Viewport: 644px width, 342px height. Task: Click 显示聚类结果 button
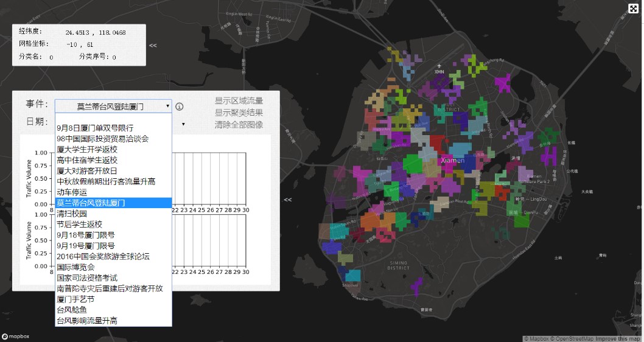(239, 113)
